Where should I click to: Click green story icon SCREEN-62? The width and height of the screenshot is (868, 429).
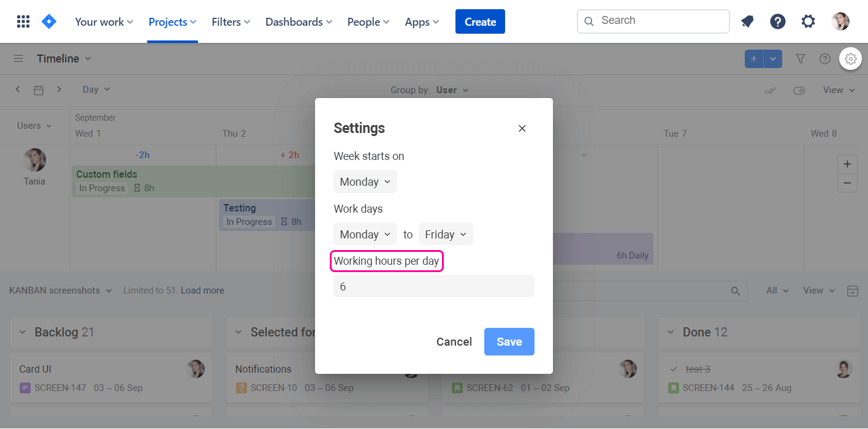point(457,388)
